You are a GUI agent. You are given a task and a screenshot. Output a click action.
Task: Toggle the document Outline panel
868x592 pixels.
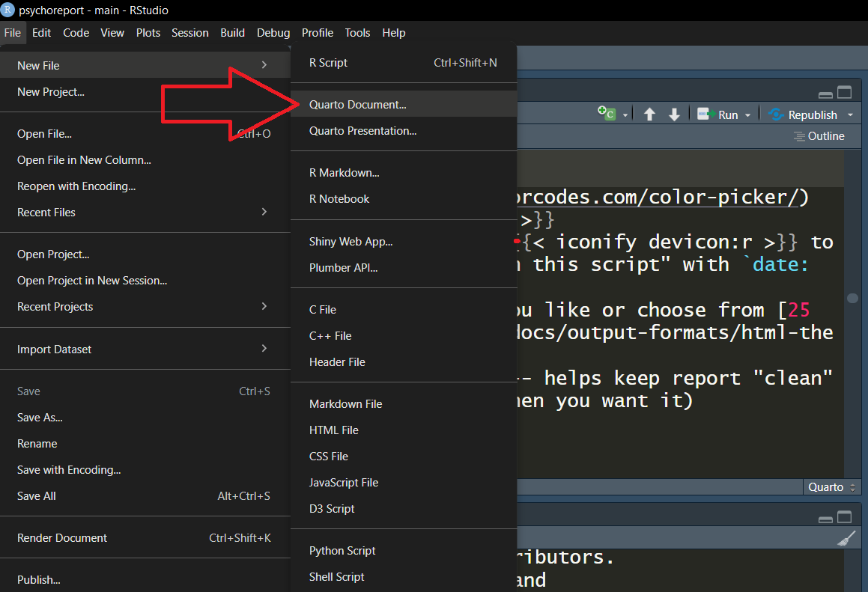819,136
